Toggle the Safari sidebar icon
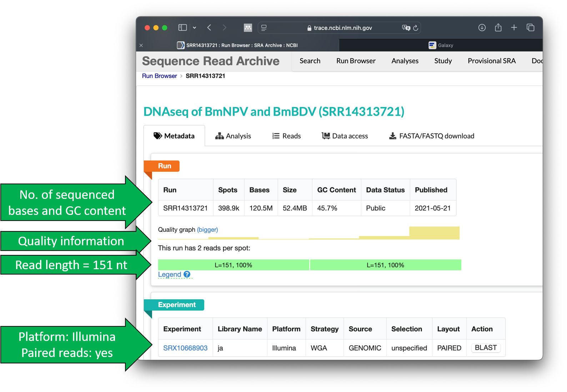Image resolution: width=567 pixels, height=392 pixels. (x=182, y=27)
